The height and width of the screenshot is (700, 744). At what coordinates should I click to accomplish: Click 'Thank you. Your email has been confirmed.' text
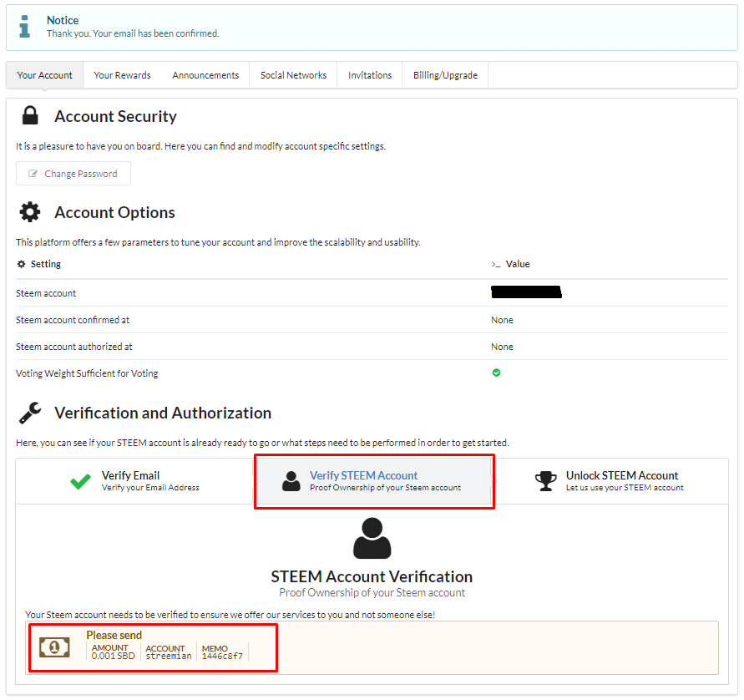133,33
